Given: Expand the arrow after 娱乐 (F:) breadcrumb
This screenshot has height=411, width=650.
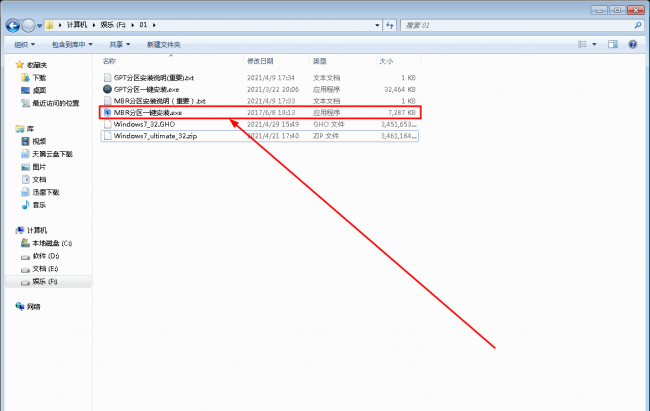Looking at the screenshot, I should click(x=132, y=25).
